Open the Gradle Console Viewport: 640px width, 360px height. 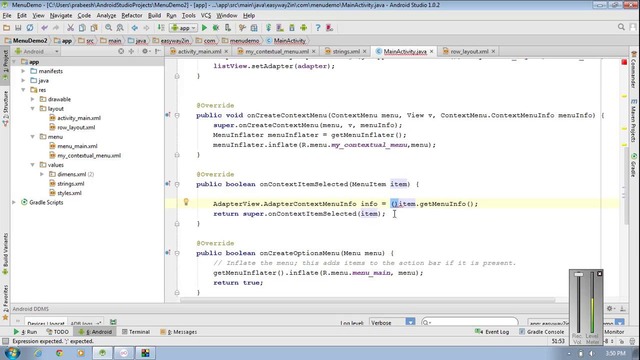[542, 332]
